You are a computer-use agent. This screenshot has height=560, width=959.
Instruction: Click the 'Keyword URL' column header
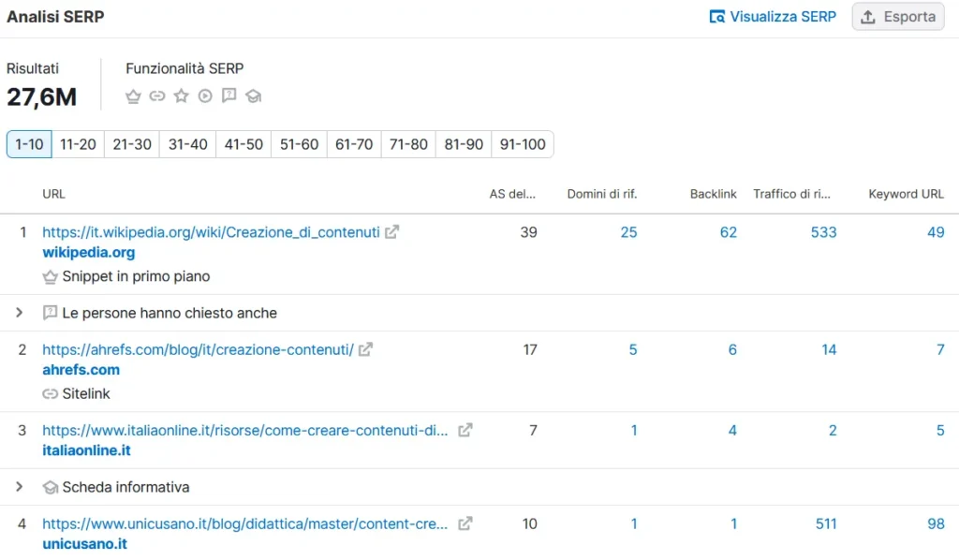coord(906,194)
